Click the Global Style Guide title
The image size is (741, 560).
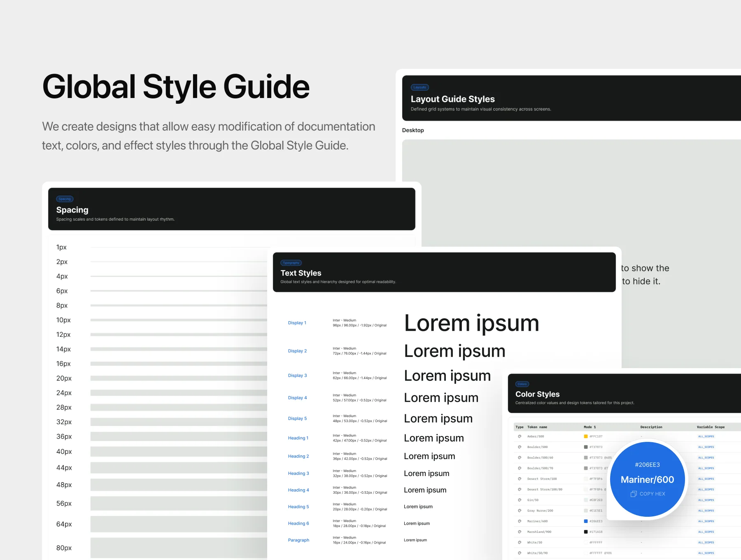tap(176, 87)
